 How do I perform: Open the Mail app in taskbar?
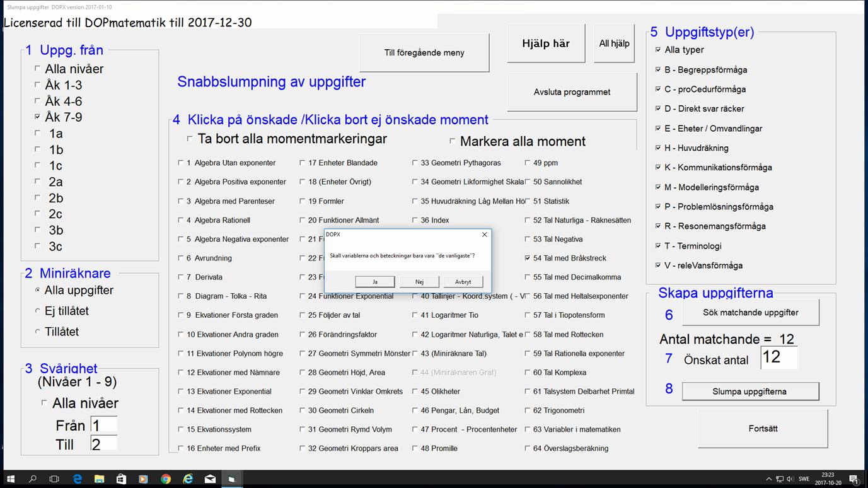point(210,479)
